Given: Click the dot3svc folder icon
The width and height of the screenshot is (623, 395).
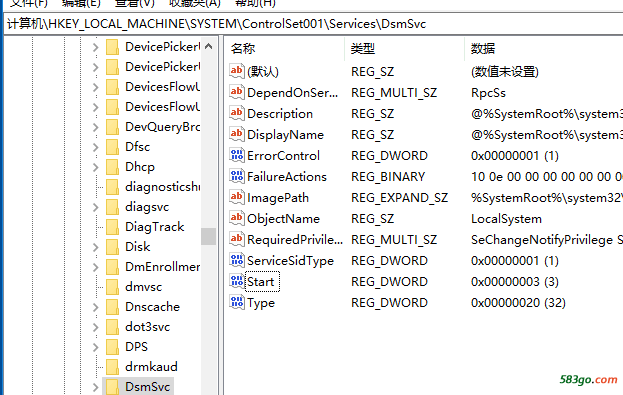Looking at the screenshot, I should click(x=112, y=327).
